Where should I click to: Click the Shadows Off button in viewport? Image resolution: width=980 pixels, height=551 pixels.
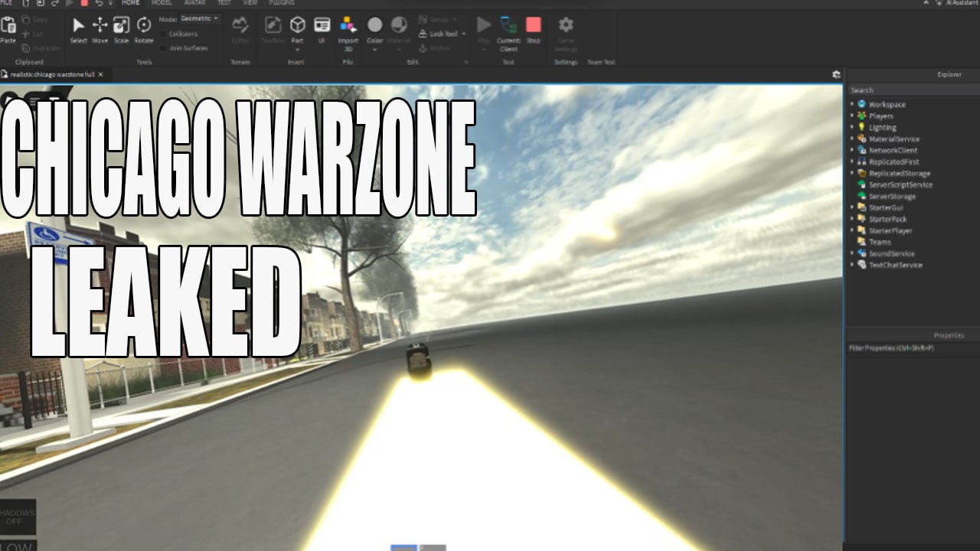click(x=18, y=517)
